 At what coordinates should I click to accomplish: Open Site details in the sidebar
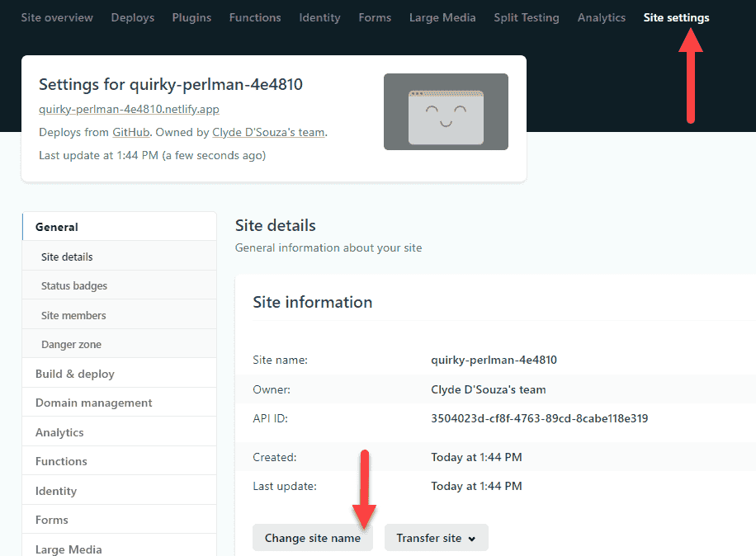tap(119, 257)
